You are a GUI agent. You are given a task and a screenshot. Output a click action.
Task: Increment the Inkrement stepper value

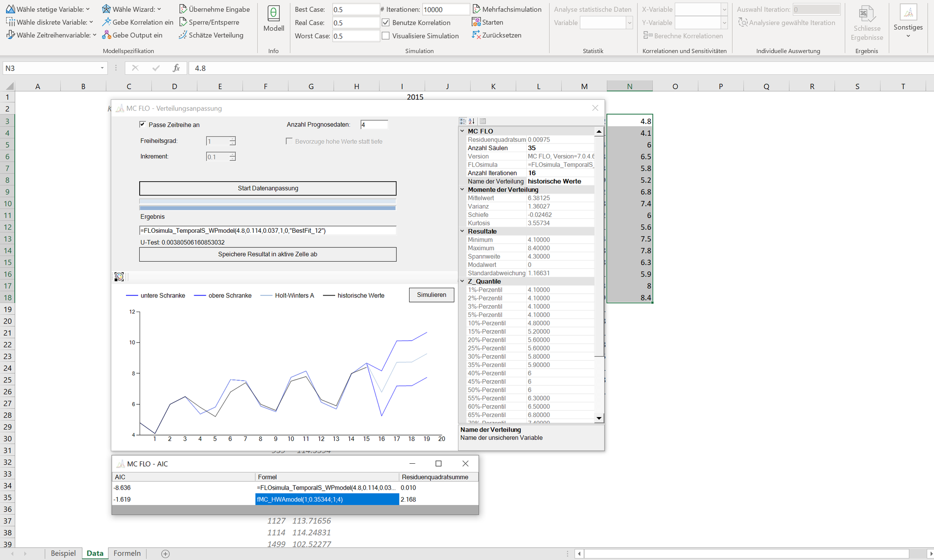pyautogui.click(x=233, y=154)
